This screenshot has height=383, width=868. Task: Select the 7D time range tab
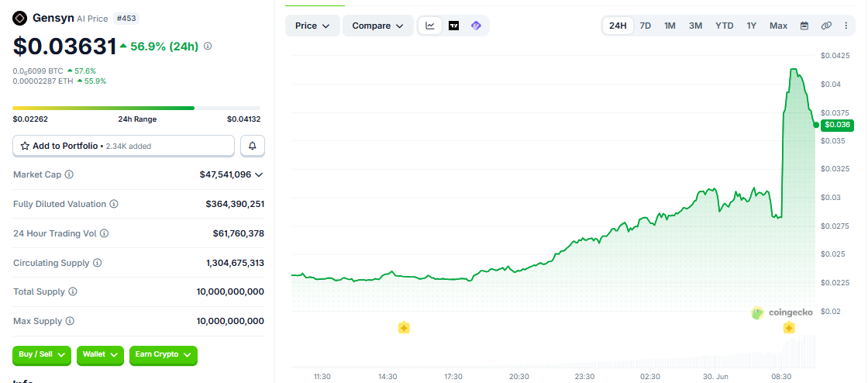click(x=646, y=26)
